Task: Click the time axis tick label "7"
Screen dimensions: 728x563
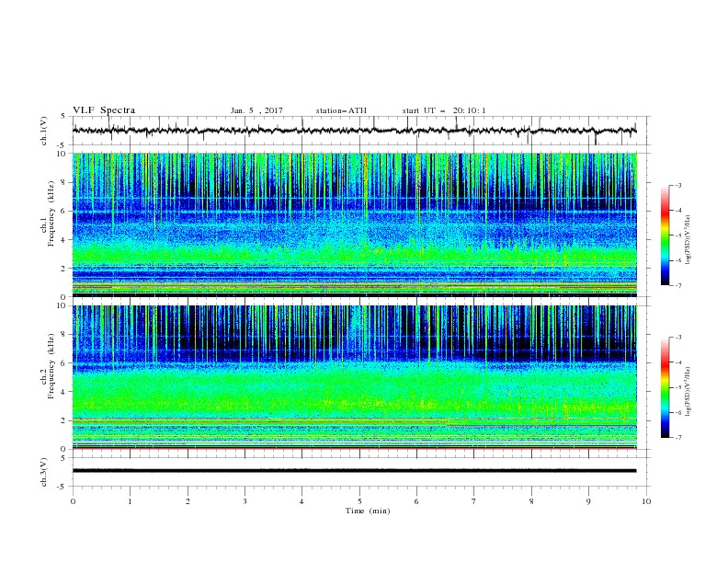Action: pyautogui.click(x=474, y=501)
